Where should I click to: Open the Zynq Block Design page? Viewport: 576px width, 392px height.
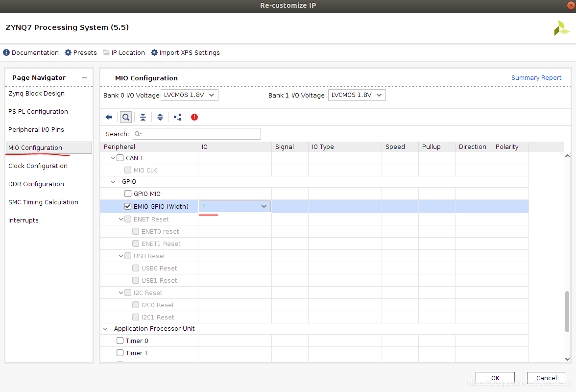coord(36,93)
